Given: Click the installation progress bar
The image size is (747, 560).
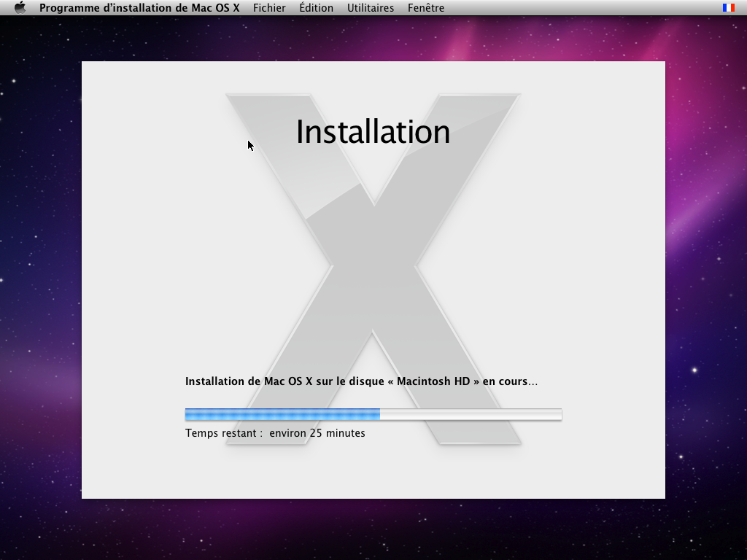Looking at the screenshot, I should click(373, 414).
